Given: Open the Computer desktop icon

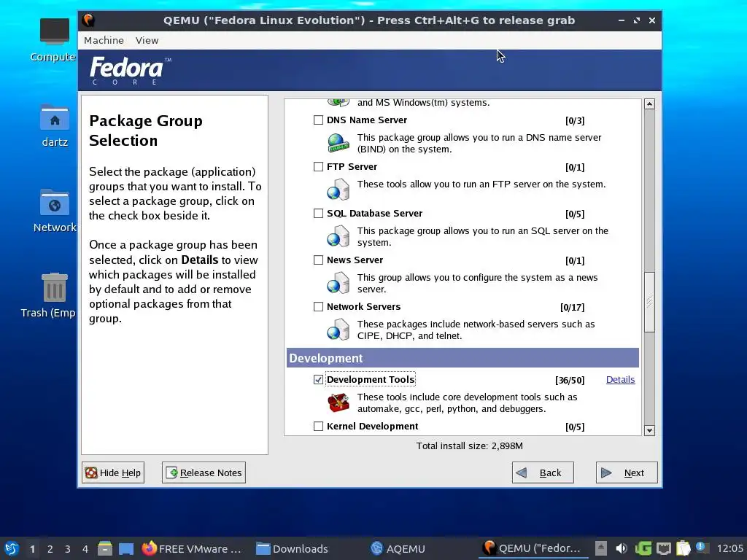Looking at the screenshot, I should pos(54,31).
